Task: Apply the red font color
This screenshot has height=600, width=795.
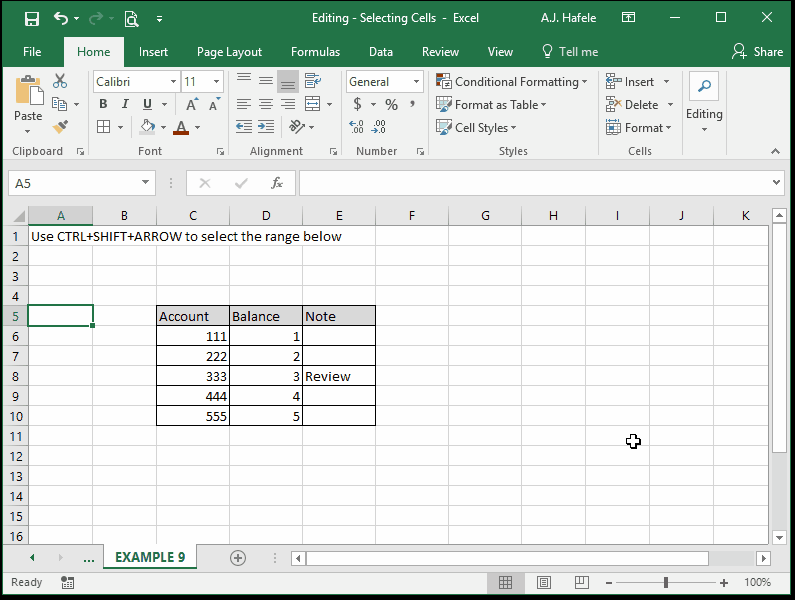Action: 181,127
